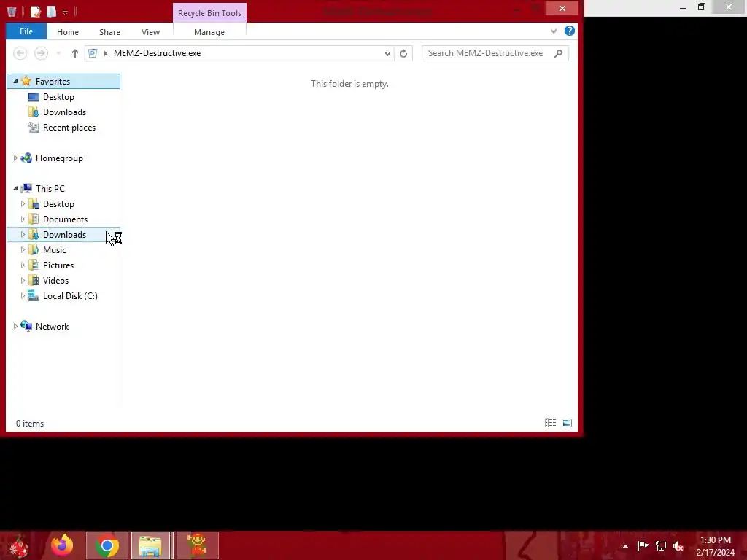Click the Start button ornament icon
The height and width of the screenshot is (560, 747).
pos(19,546)
